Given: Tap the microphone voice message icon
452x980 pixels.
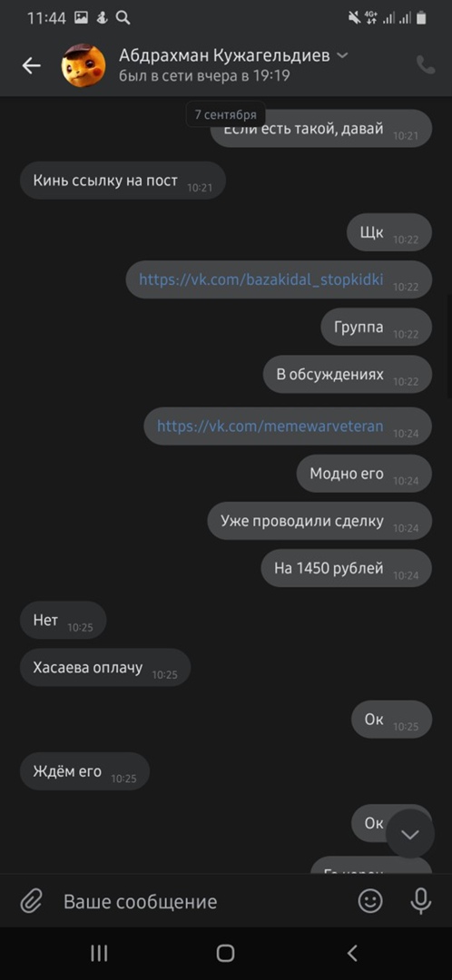Looking at the screenshot, I should click(x=421, y=901).
